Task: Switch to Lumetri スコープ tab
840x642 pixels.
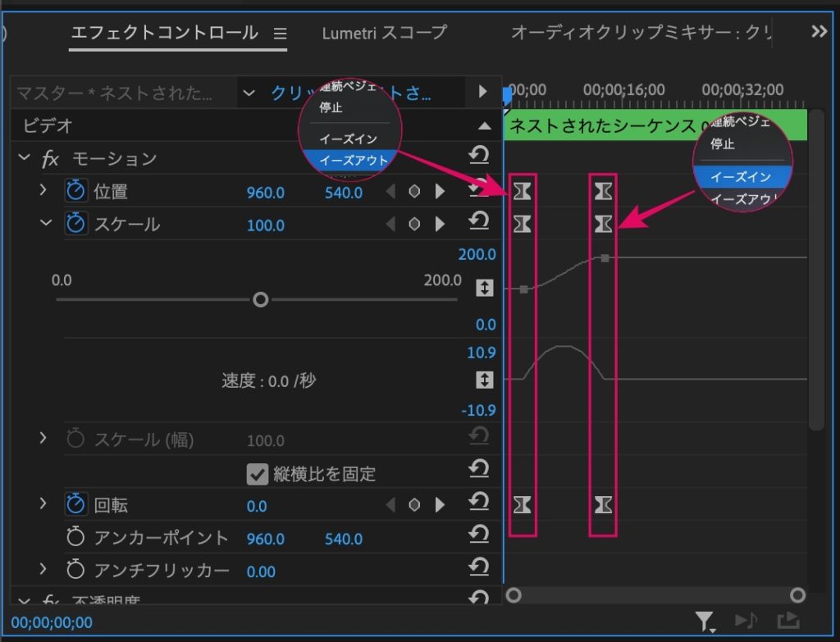Action: 384,33
